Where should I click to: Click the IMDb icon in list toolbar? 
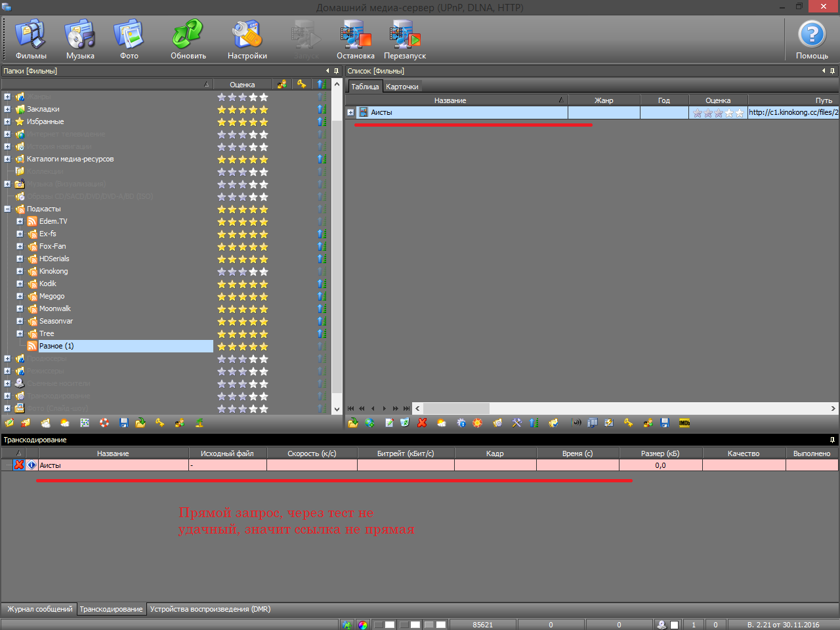coord(684,423)
